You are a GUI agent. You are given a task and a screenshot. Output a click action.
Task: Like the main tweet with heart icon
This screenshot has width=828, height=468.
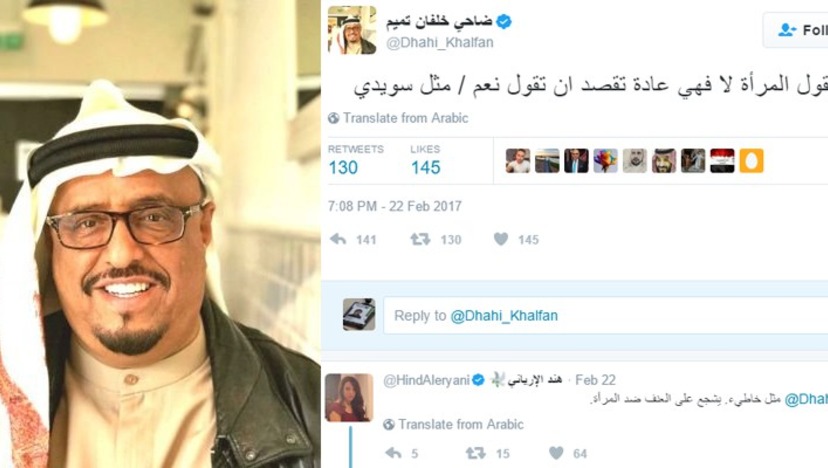tap(501, 239)
